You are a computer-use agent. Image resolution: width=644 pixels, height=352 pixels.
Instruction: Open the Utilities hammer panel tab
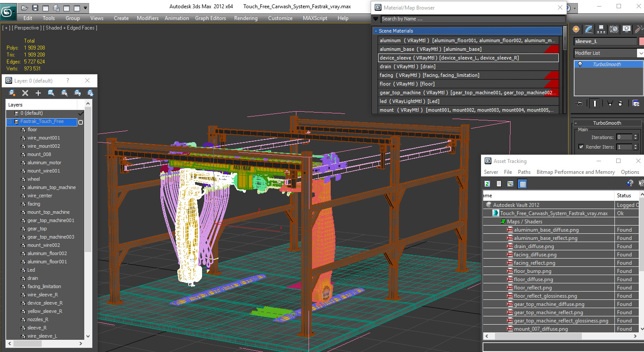coord(638,29)
